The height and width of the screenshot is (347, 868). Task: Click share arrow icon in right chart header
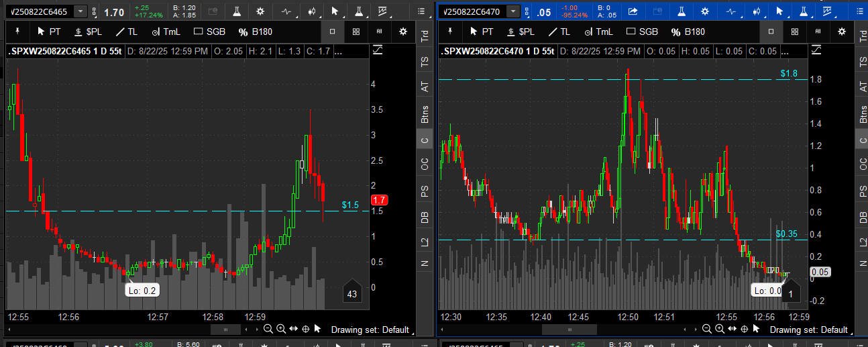click(x=633, y=11)
